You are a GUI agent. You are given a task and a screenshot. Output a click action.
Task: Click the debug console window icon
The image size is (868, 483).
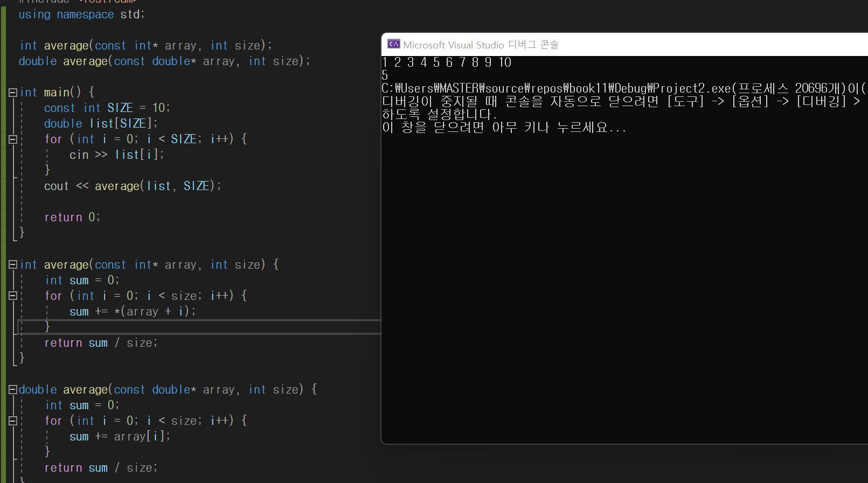pos(394,44)
